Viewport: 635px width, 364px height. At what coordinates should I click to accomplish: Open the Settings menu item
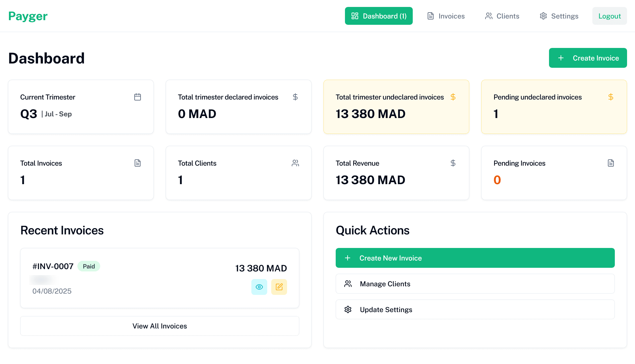(559, 16)
